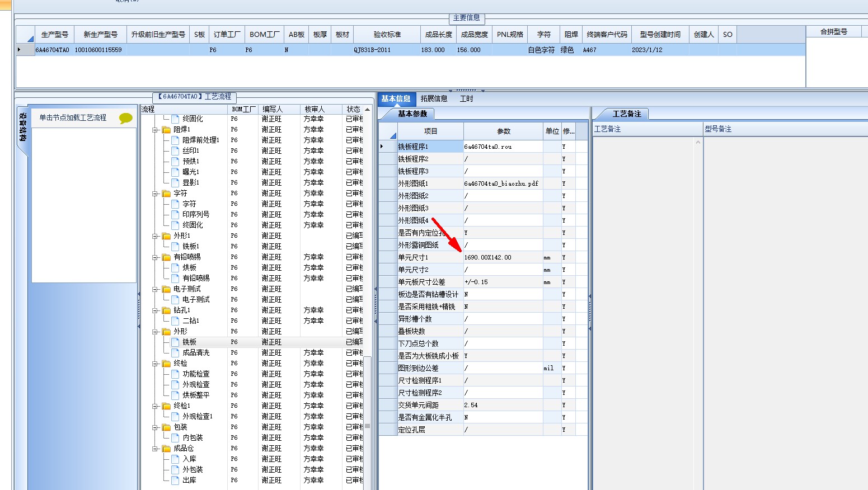Click the 6a46704ta0_biaozhu.pdf parameter cell
Image resolution: width=868 pixels, height=490 pixels.
click(503, 183)
